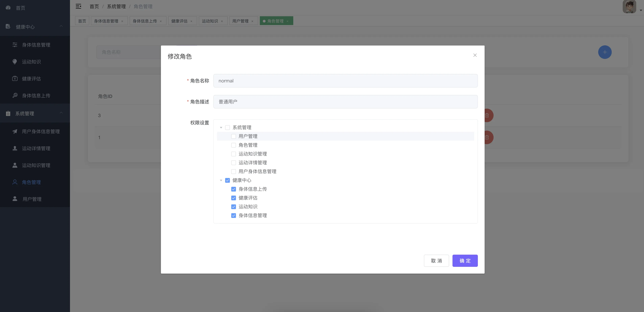Open the 身体信息上传 tab
Screen dimensions: 644x312
[145, 21]
